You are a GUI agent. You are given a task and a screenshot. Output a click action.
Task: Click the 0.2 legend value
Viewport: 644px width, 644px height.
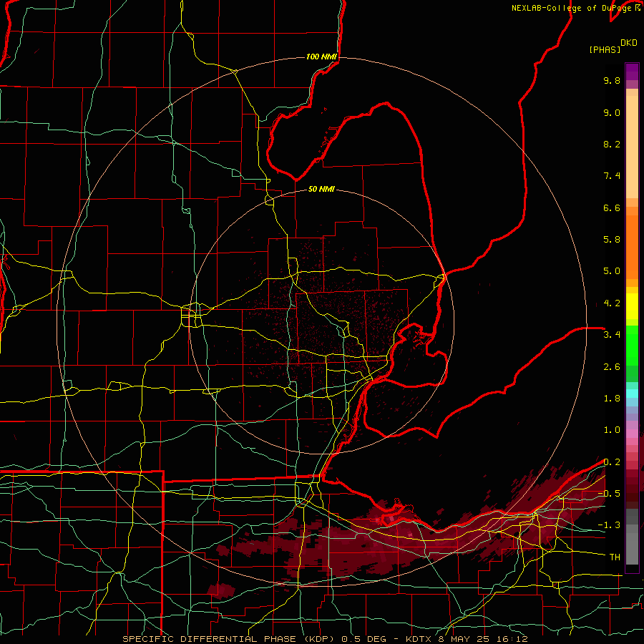[x=612, y=462]
